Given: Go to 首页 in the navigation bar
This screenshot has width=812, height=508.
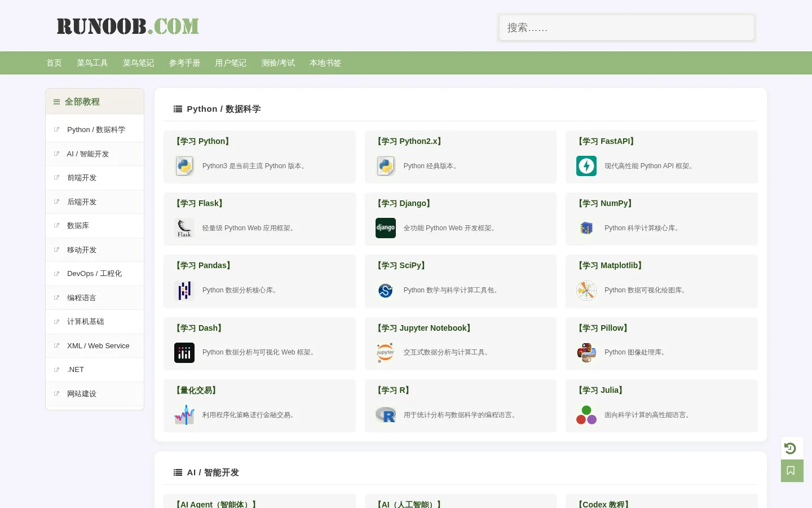Looking at the screenshot, I should (54, 63).
